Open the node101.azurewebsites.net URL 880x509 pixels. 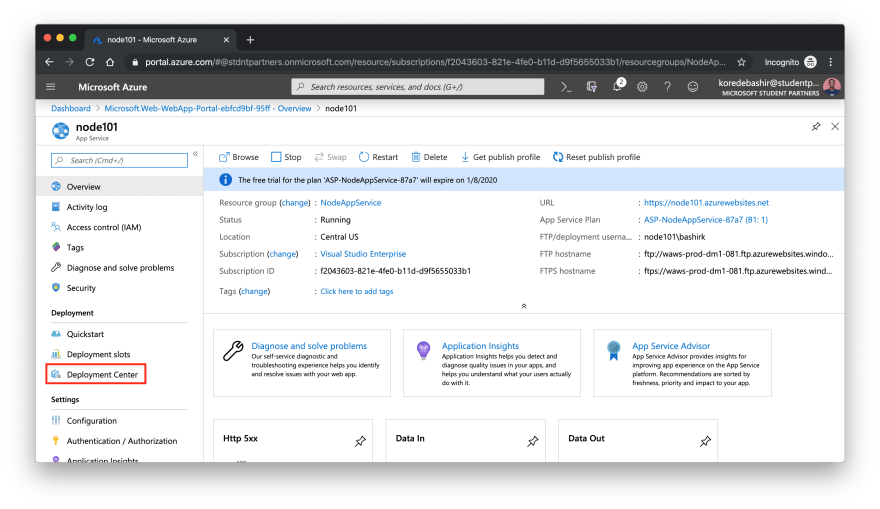point(706,203)
